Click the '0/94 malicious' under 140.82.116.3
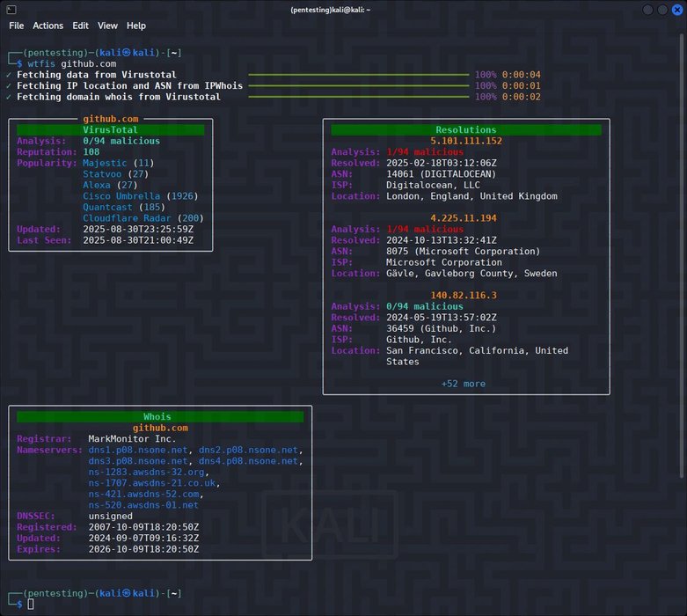 (425, 306)
